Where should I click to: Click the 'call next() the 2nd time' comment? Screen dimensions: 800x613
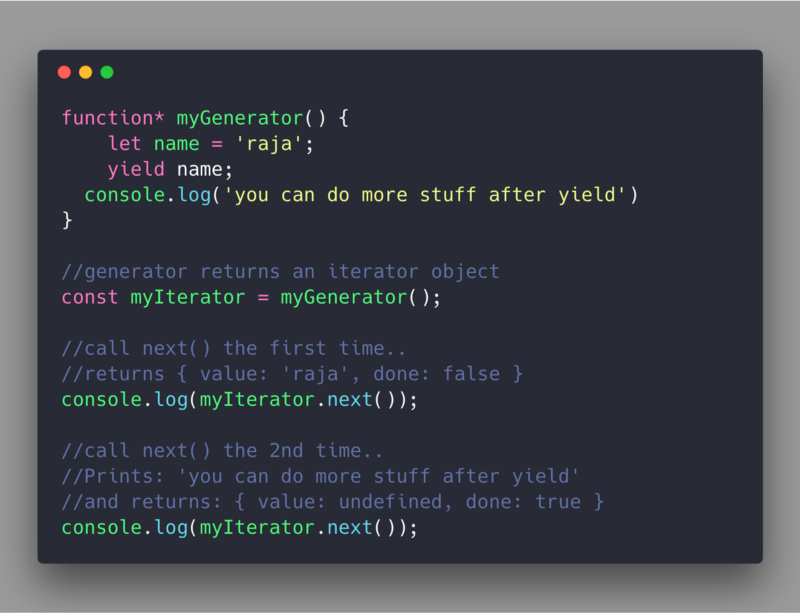pyautogui.click(x=222, y=451)
